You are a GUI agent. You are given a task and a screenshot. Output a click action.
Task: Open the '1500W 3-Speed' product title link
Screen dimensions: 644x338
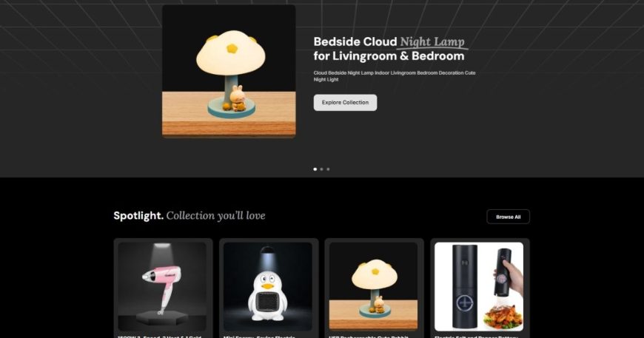[160, 337]
